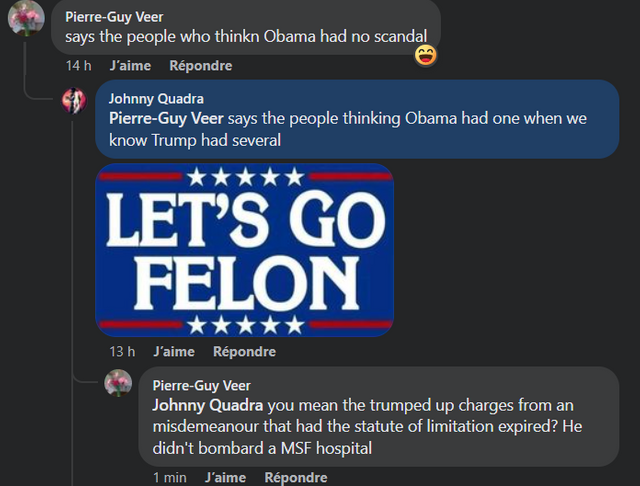640x486 pixels.
Task: Click the Johnny Quadra mention in the last reply
Action: point(207,406)
